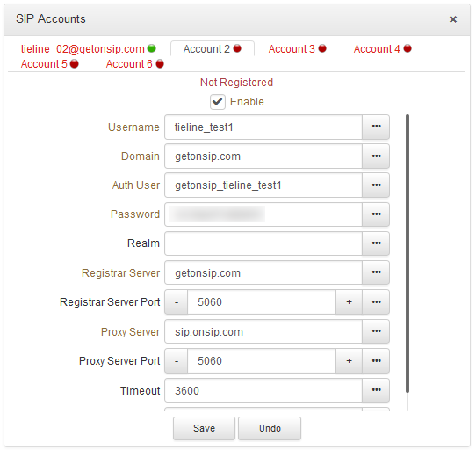
Task: Click the SIP Accounts dialog title
Action: click(x=51, y=18)
